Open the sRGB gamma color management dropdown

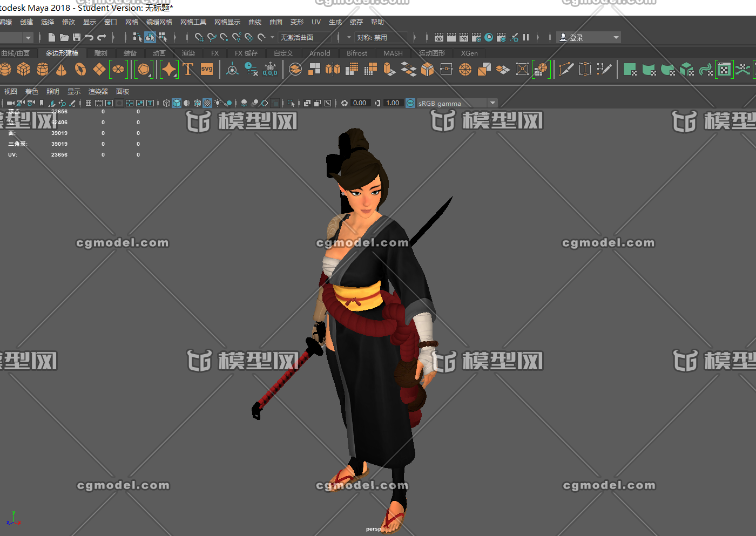[492, 103]
